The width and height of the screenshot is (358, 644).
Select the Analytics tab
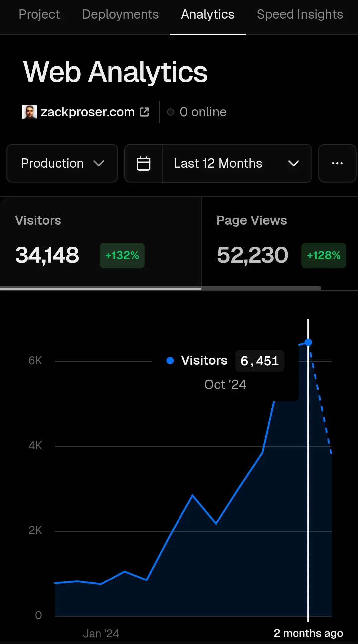208,15
